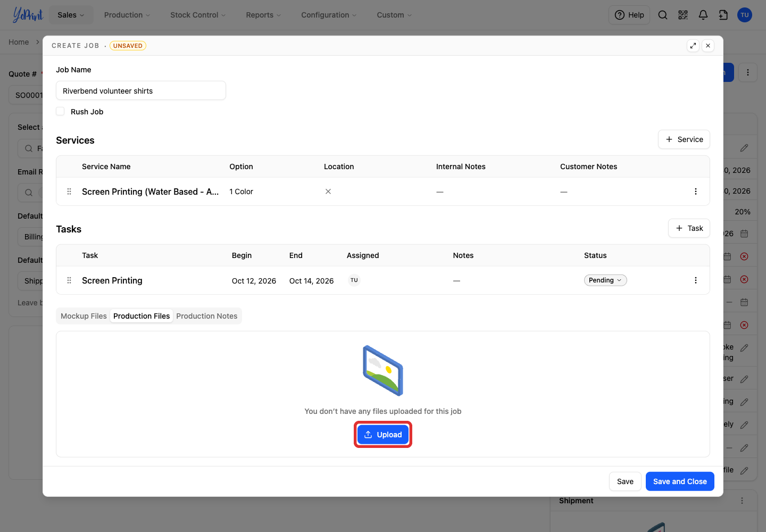The image size is (766, 532).
Task: Open the page options three-dot menu behind dialog
Action: point(748,72)
